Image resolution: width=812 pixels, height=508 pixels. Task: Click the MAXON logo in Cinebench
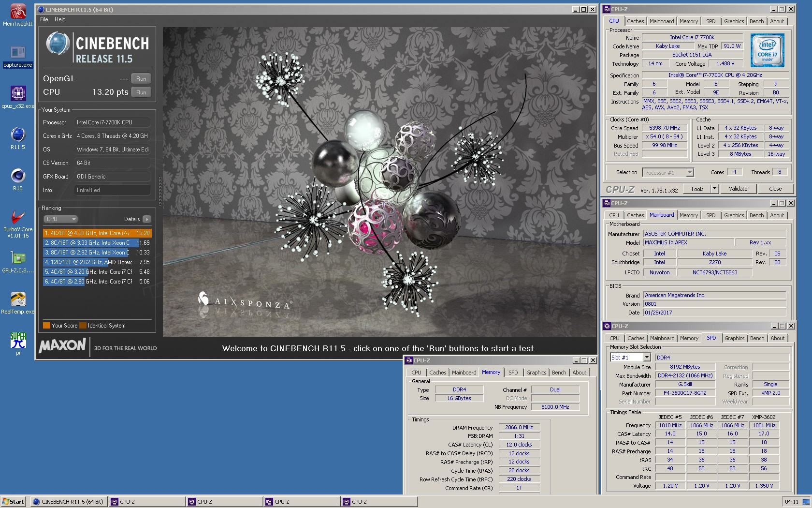62,345
